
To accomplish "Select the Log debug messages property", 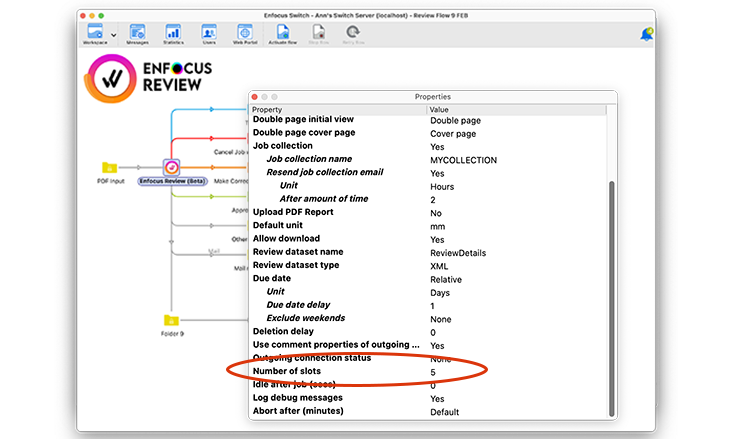I will (x=298, y=397).
